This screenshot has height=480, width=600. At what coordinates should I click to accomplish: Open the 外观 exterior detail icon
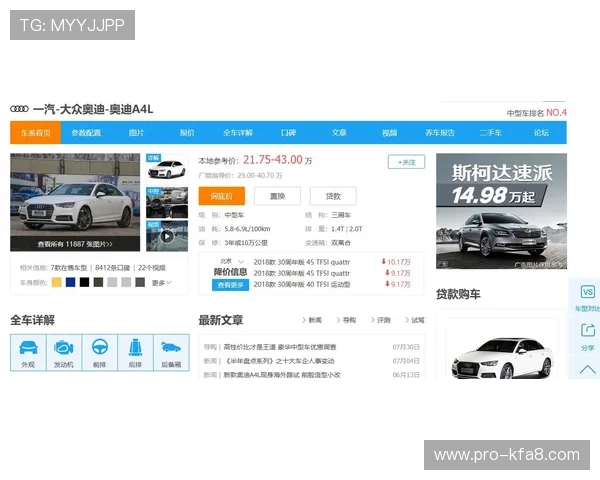28,353
